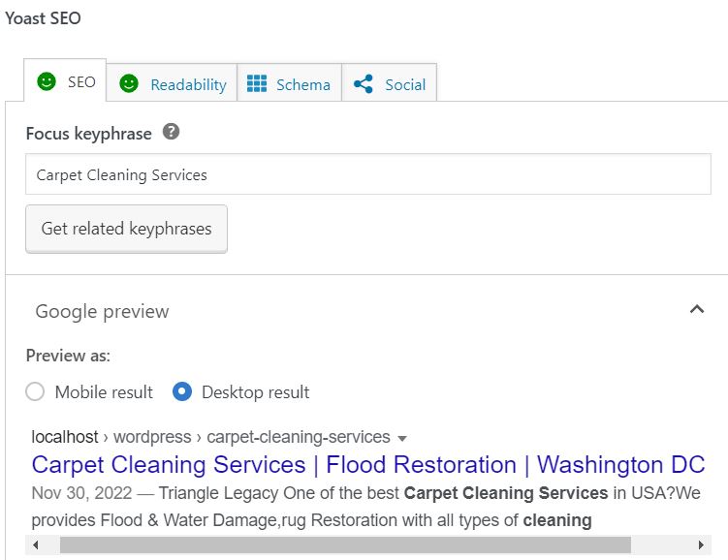Select the Desktop result radio button
Viewport: 728px width, 560px height.
tap(182, 392)
